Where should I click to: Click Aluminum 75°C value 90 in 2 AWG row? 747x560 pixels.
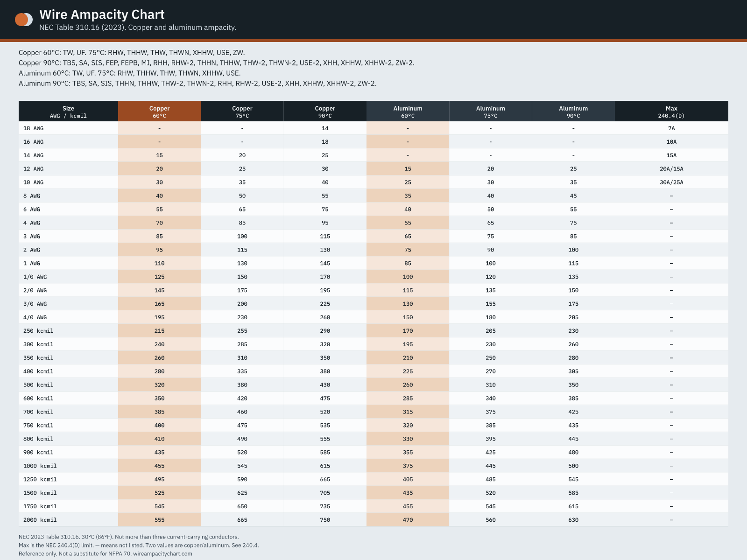point(491,250)
